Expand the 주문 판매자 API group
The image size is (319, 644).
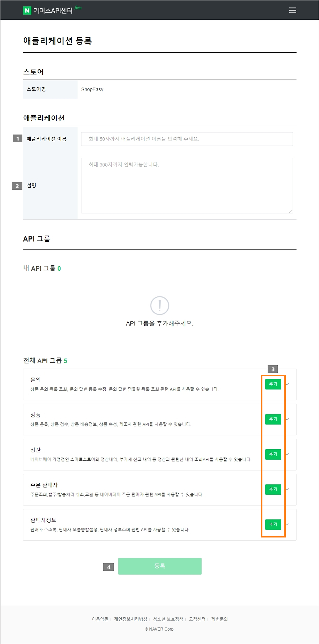[x=287, y=490]
